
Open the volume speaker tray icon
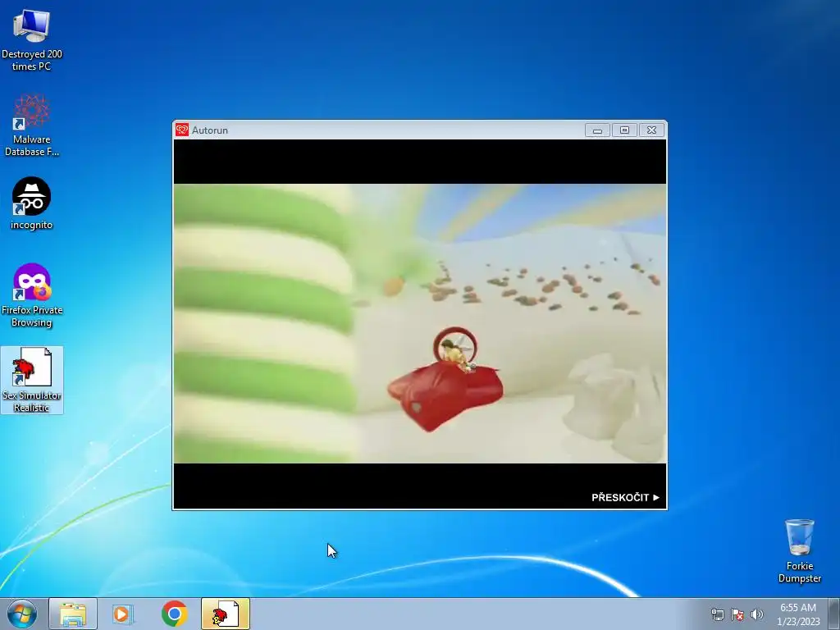[756, 614]
